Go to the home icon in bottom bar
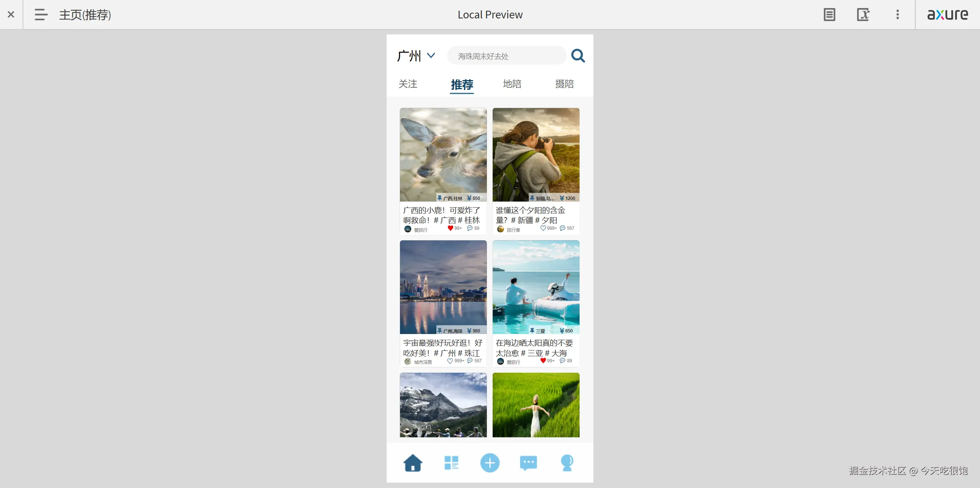Screen dimensions: 980x488 (413, 463)
